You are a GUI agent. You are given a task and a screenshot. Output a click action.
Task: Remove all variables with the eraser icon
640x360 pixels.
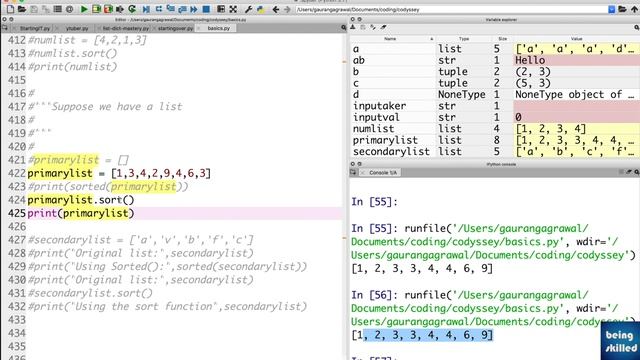coord(384,27)
